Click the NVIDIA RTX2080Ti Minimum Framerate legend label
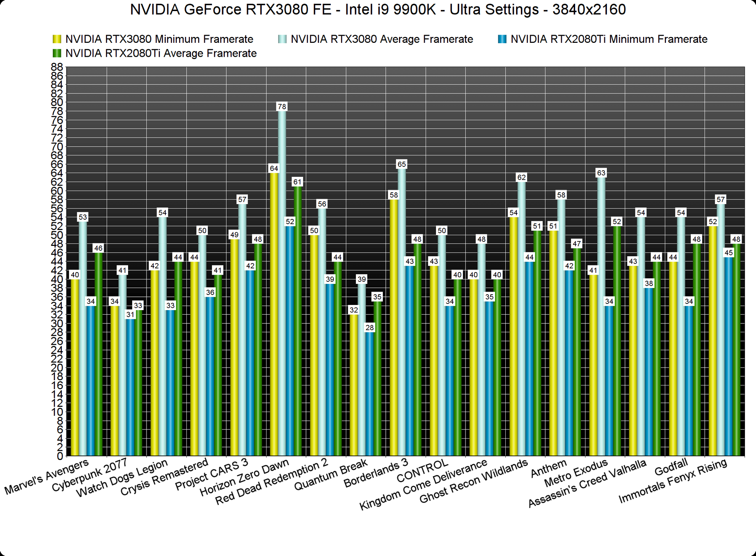 pos(609,40)
